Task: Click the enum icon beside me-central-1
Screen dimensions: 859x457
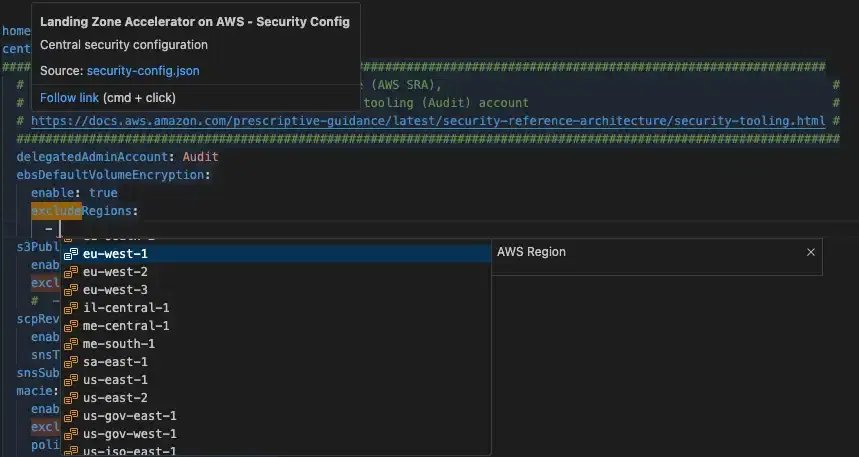Action: [x=71, y=326]
